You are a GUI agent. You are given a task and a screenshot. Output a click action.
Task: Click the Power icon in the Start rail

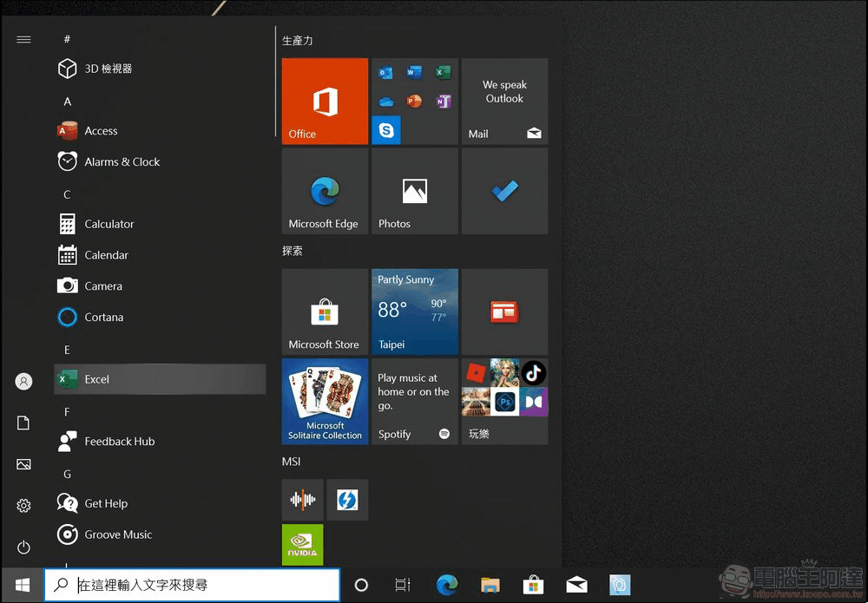(x=23, y=547)
